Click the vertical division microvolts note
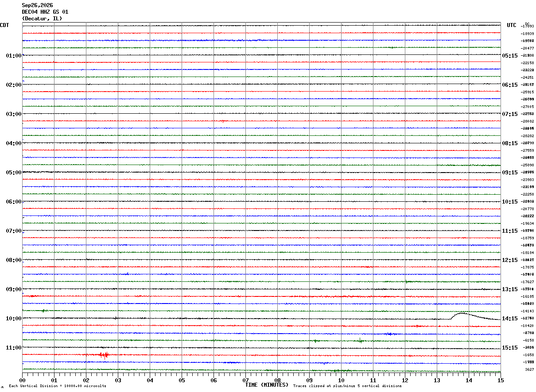Screen dimensions: 536x392 pos(58,386)
